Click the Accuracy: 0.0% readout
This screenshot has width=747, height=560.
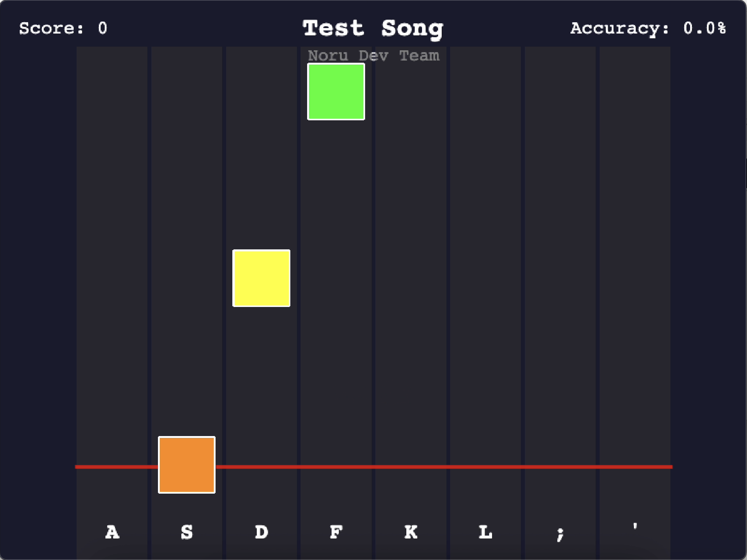coord(648,28)
